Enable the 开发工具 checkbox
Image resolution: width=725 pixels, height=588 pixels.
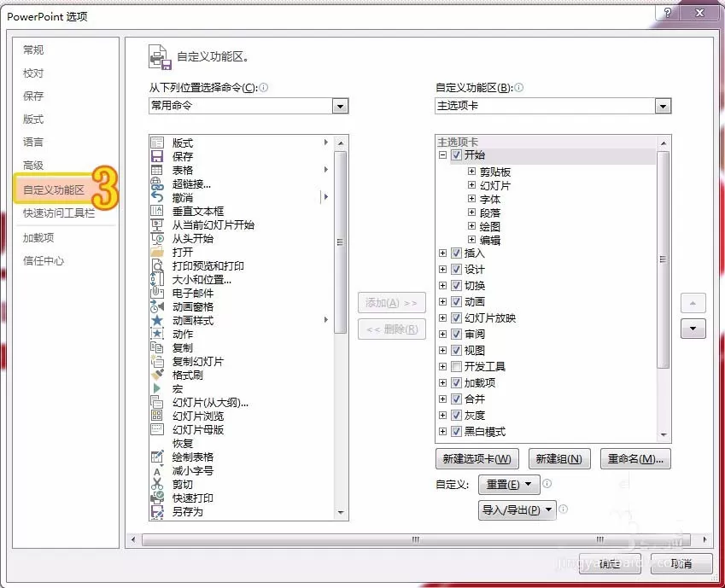pyautogui.click(x=456, y=367)
